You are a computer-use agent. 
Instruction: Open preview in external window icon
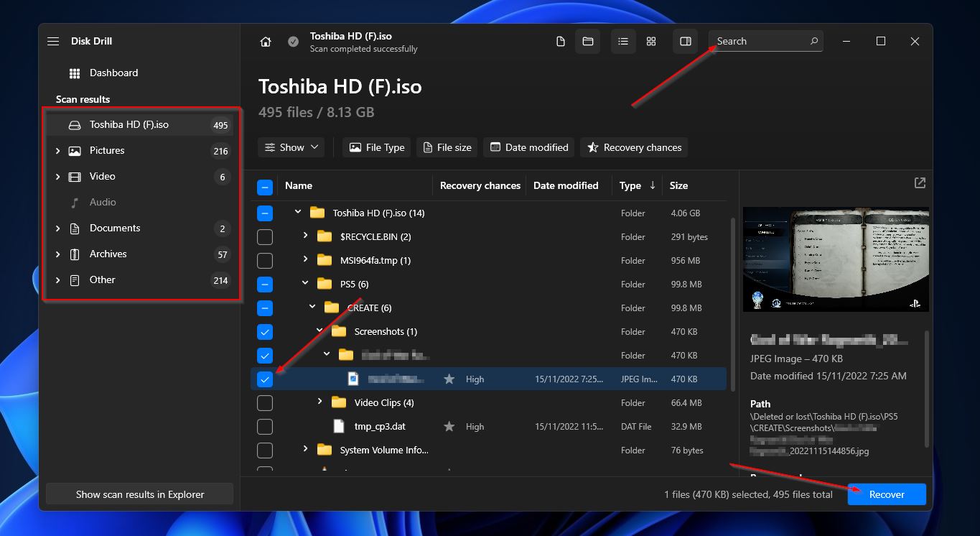point(920,183)
